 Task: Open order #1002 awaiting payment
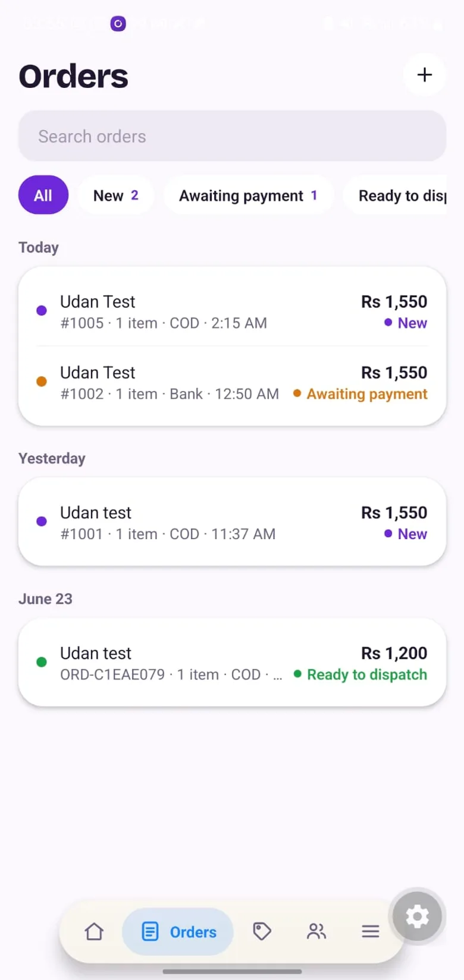tap(232, 383)
